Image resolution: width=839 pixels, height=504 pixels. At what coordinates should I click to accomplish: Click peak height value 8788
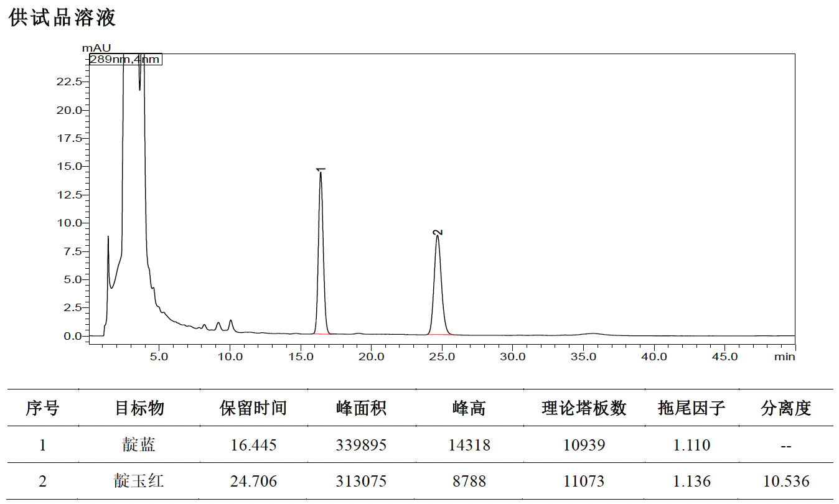coord(469,482)
